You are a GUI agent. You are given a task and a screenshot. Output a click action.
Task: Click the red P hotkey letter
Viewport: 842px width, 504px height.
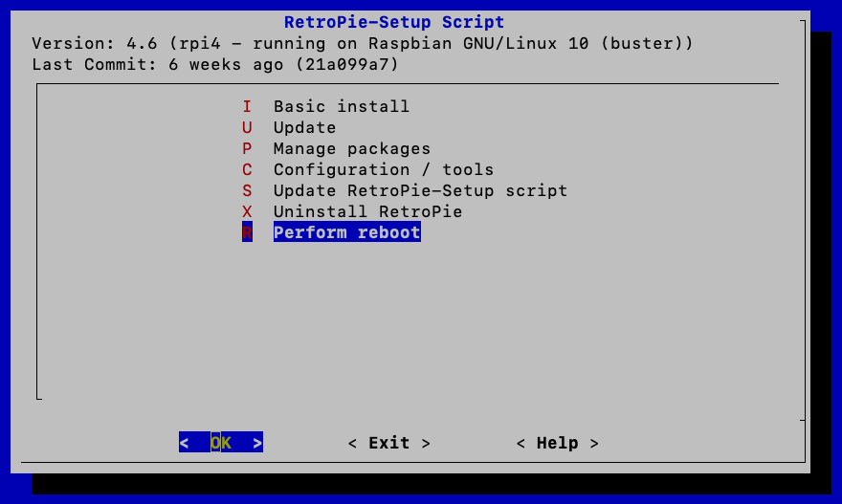click(247, 148)
